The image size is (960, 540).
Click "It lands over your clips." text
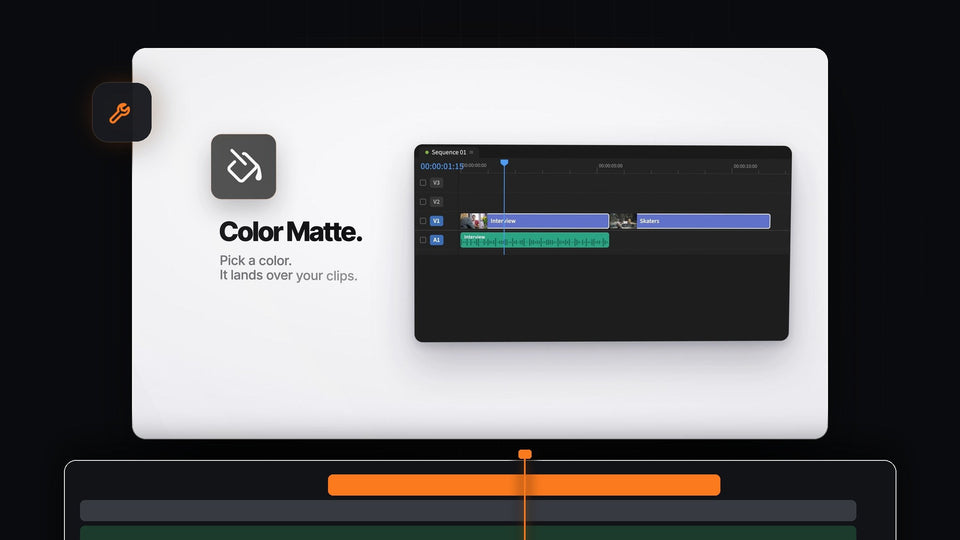tap(288, 275)
